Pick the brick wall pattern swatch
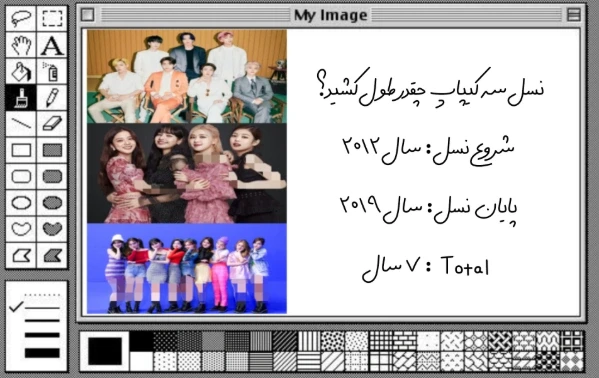The width and height of the screenshot is (599, 378). click(x=404, y=341)
